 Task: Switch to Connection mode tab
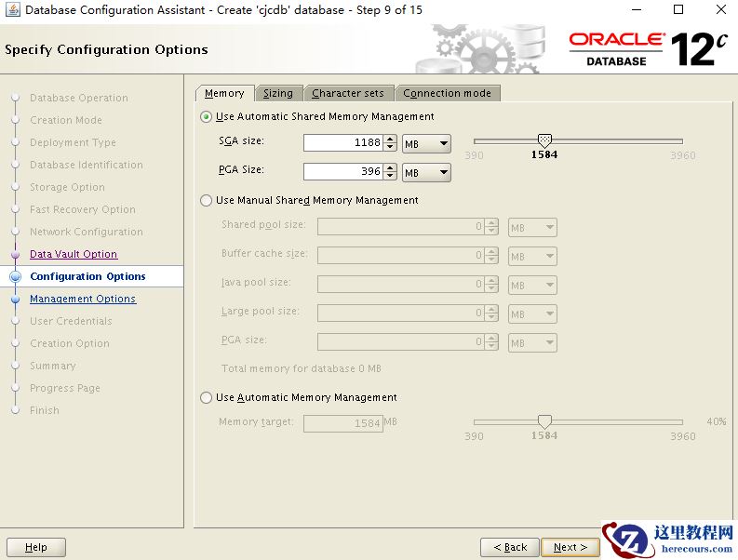click(447, 93)
